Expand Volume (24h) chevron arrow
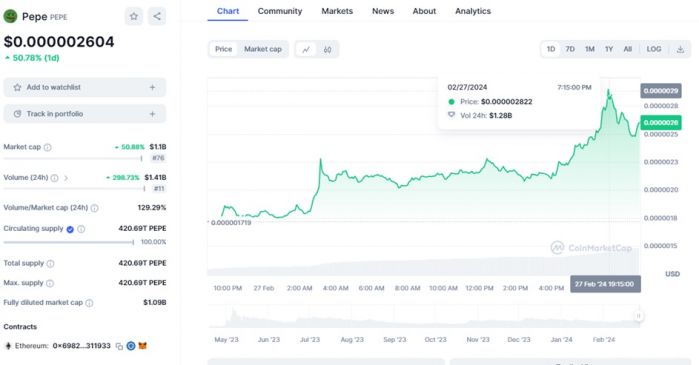 [66, 178]
